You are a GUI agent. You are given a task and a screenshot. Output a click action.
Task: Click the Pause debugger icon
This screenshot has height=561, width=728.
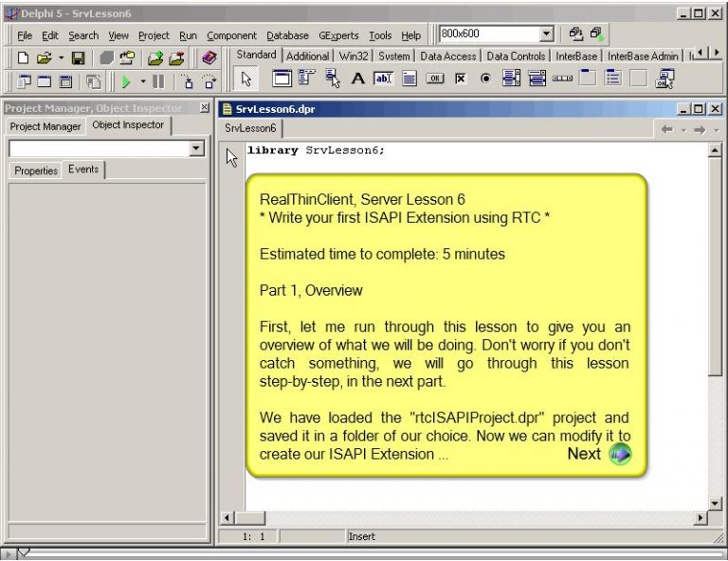tap(158, 81)
